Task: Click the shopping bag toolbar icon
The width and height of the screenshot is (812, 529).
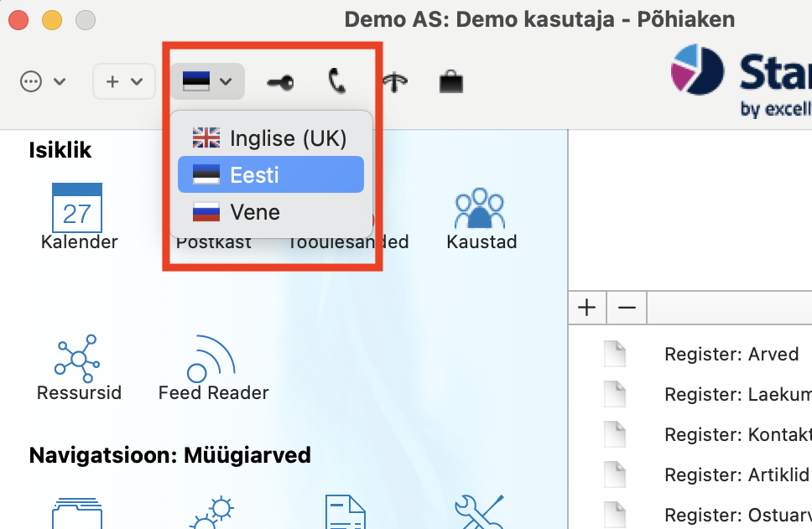Action: point(451,81)
